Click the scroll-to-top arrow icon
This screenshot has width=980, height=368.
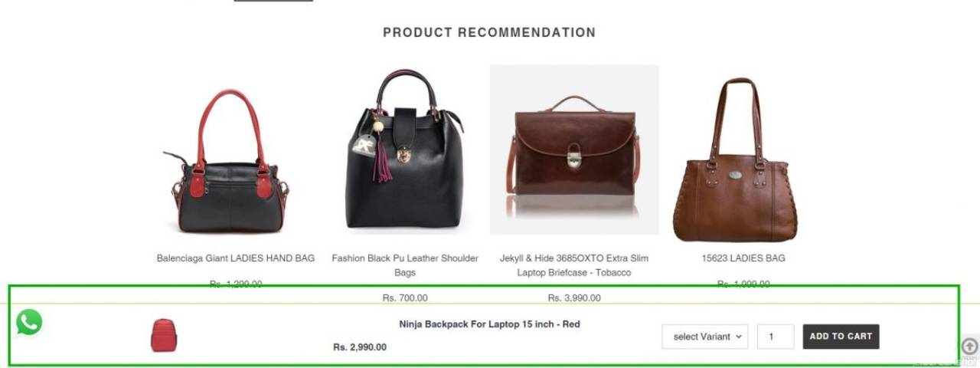pos(969,347)
